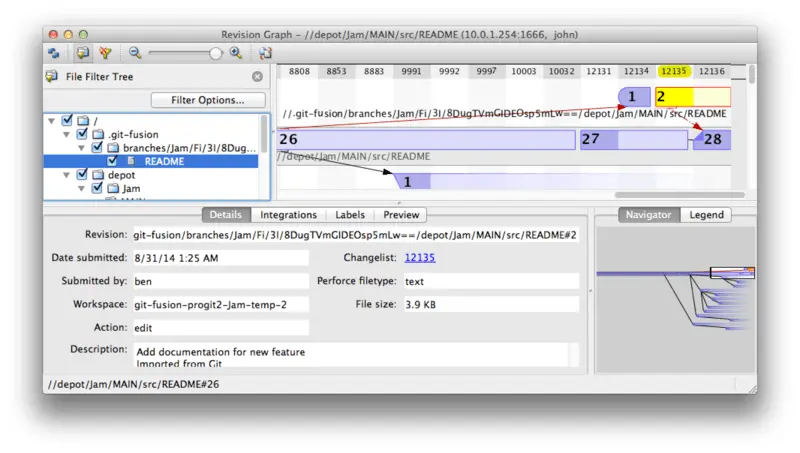Viewport: 800px width, 453px height.
Task: Uncheck the branches/Jam/Fi/3I checkbox
Action: pos(97,147)
